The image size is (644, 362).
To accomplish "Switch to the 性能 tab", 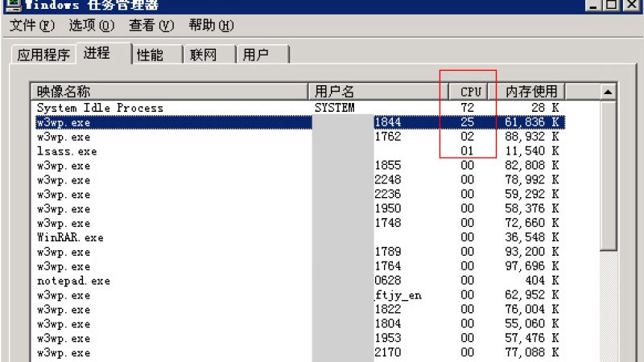I will coord(156,55).
